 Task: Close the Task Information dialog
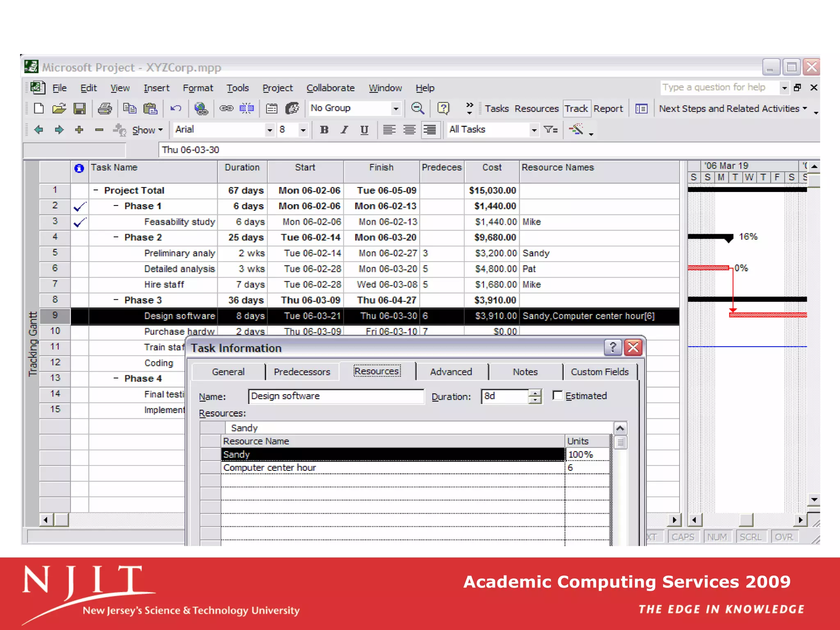pyautogui.click(x=633, y=347)
